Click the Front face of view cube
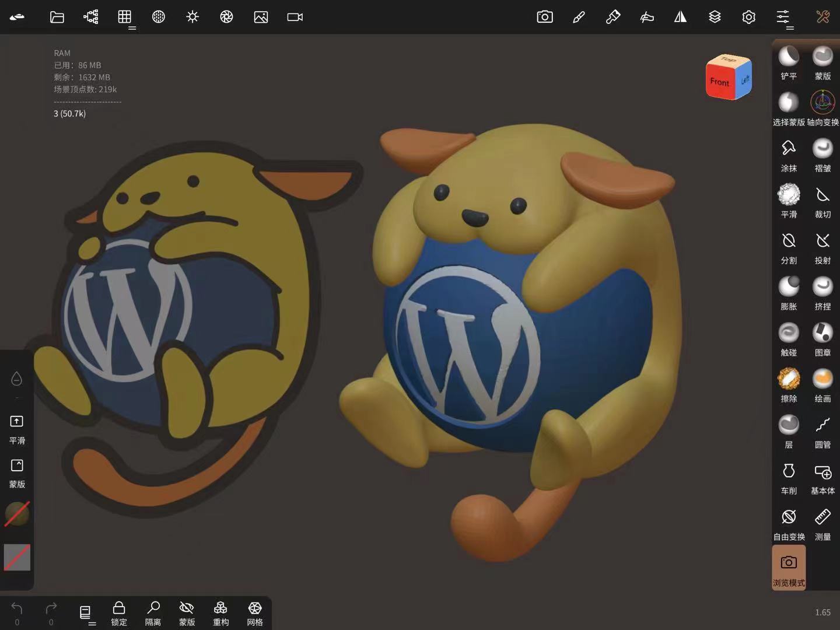This screenshot has width=840, height=630. pyautogui.click(x=720, y=82)
